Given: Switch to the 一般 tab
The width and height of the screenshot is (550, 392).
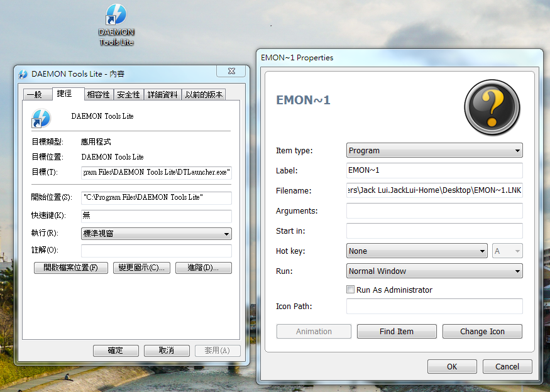Looking at the screenshot, I should click(35, 94).
